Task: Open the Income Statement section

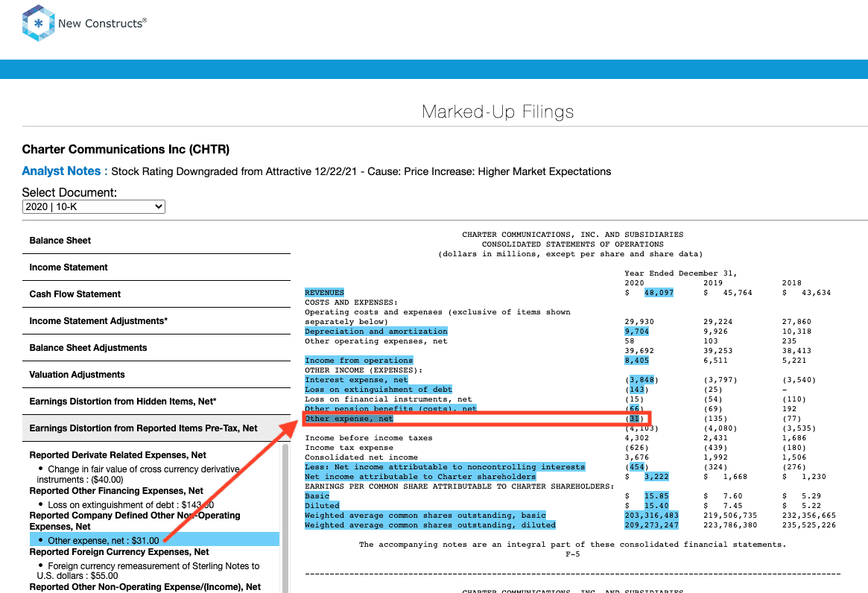Action: (x=156, y=267)
